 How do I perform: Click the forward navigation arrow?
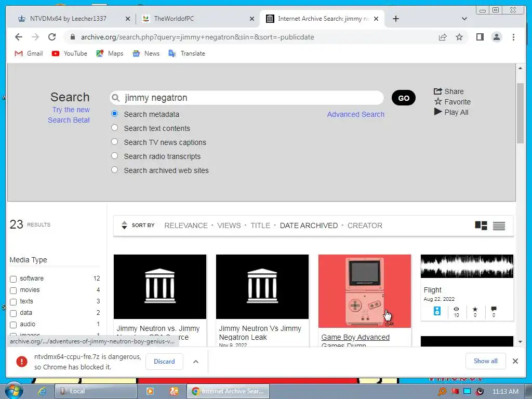click(35, 37)
